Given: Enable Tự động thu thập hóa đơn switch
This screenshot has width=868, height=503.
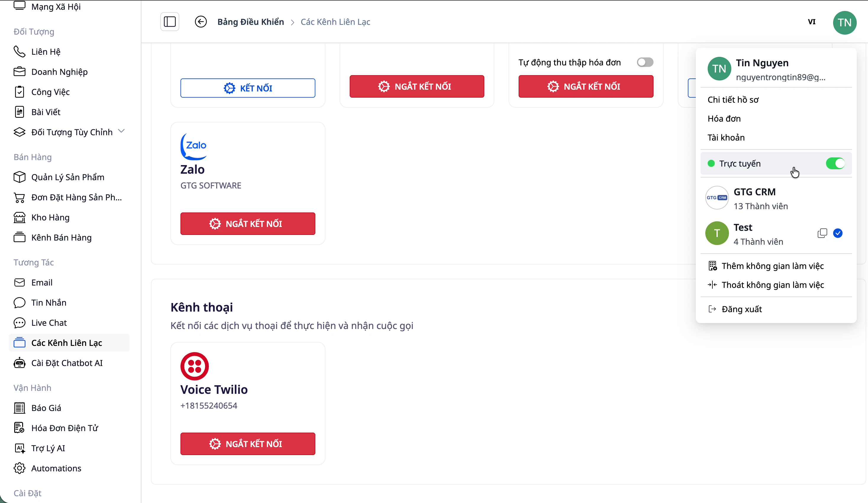Looking at the screenshot, I should (x=645, y=62).
